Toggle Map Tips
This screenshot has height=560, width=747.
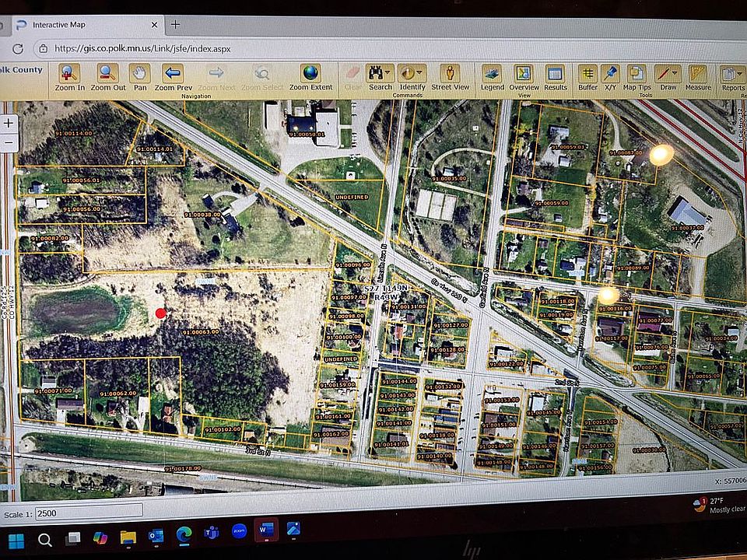637,78
